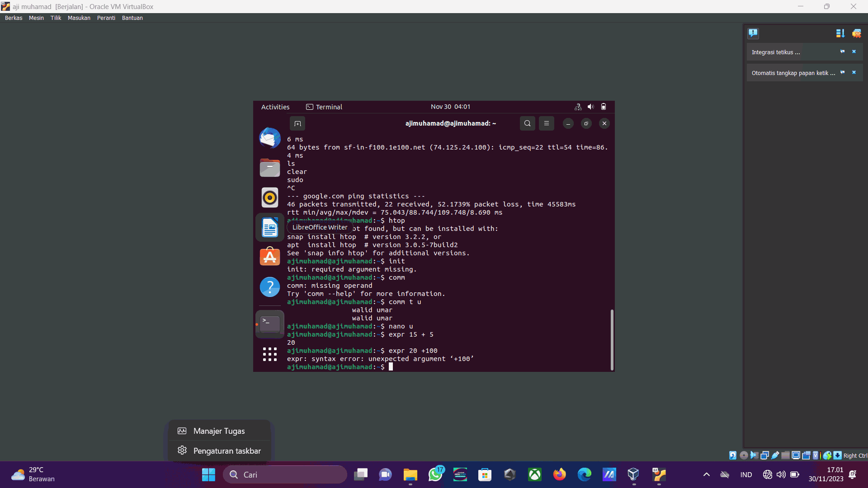Screen dimensions: 868x488
Task: Suppress the Integrasi tetikus notification
Action: 843,52
